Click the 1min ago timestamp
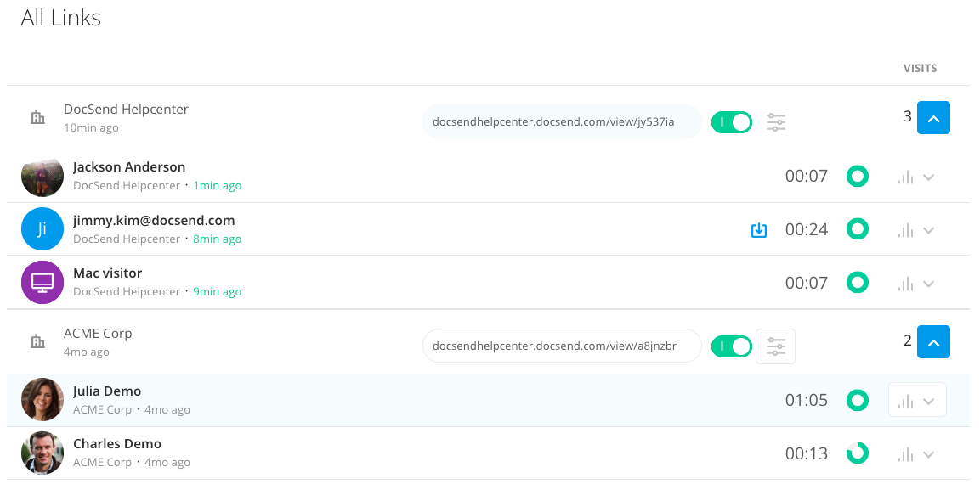This screenshot has height=484, width=980. click(x=218, y=185)
